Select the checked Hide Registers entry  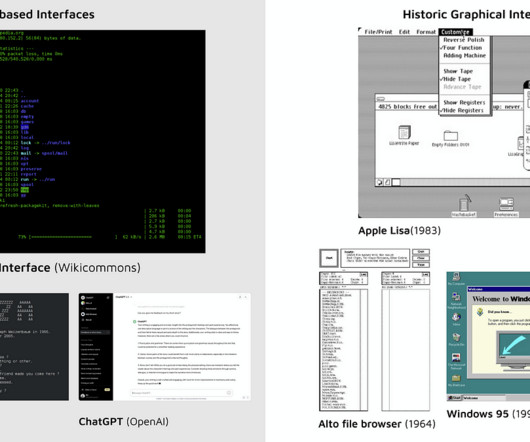coord(462,110)
